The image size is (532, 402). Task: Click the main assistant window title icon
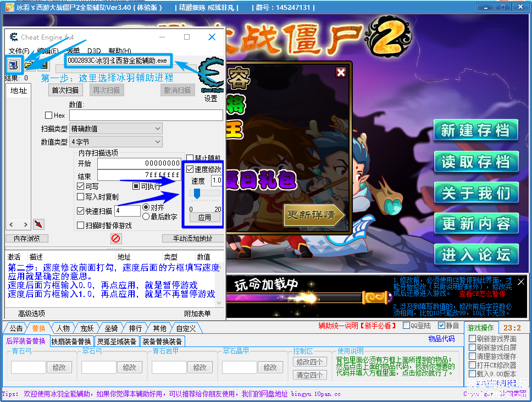pos(9,7)
